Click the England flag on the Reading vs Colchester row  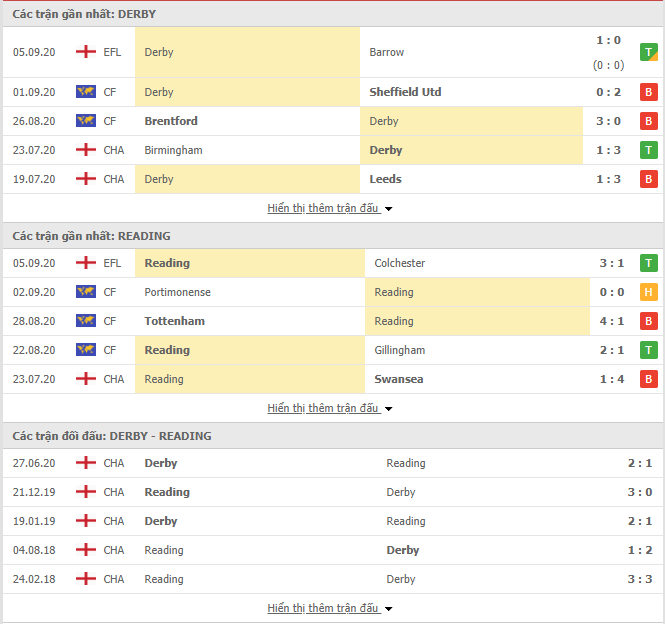click(x=86, y=263)
